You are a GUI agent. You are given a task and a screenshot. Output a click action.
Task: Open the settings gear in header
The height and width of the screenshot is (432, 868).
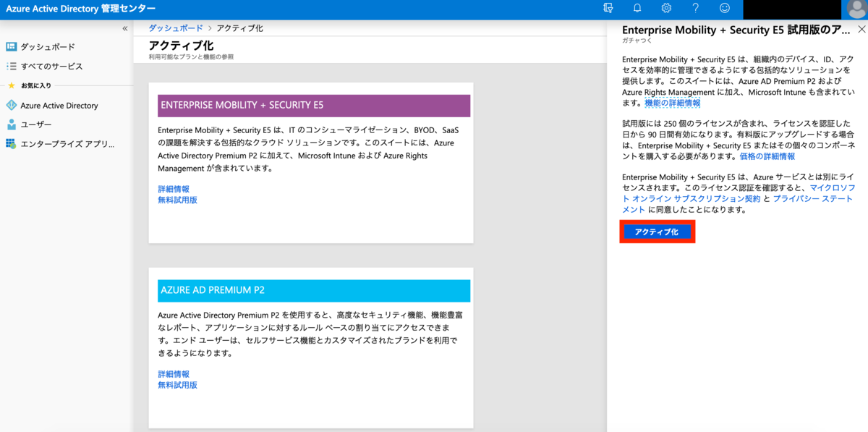666,9
